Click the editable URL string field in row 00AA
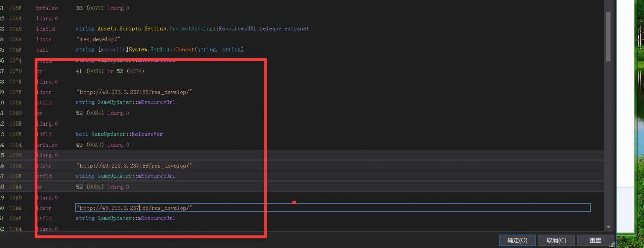This screenshot has width=644, height=248. [333, 208]
